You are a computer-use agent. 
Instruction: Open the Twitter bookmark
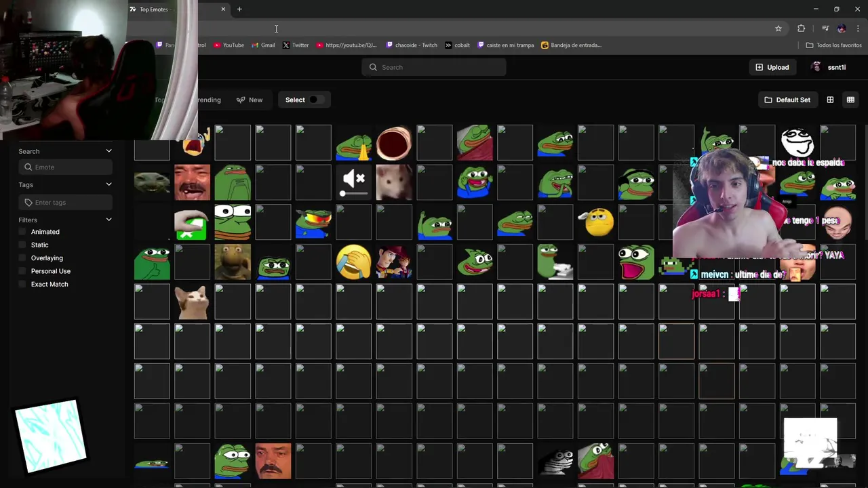[296, 45]
